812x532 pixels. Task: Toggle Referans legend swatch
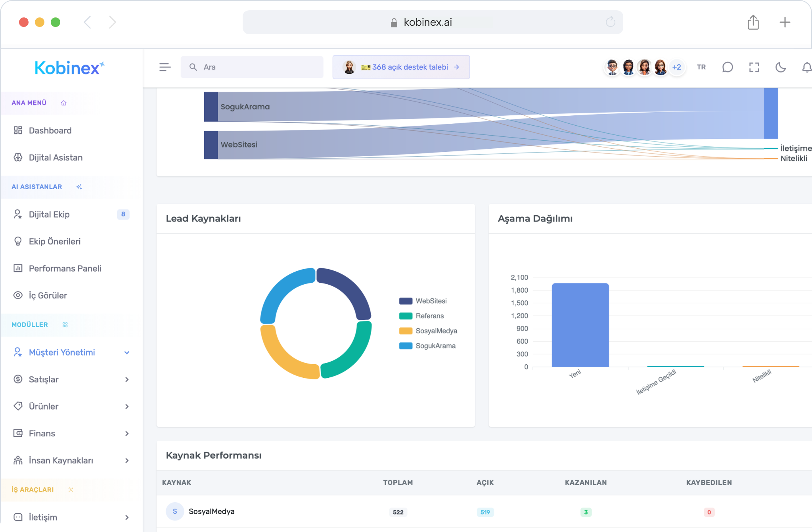pos(406,316)
